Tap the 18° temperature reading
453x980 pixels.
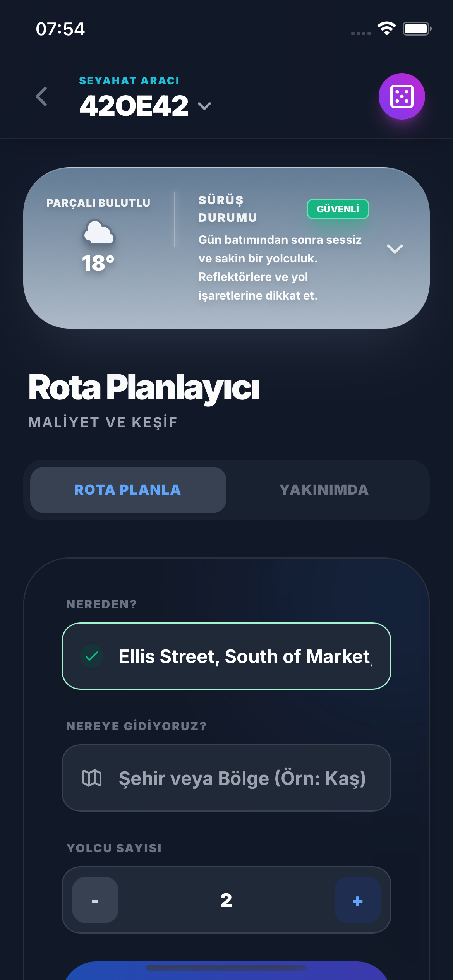tap(98, 263)
